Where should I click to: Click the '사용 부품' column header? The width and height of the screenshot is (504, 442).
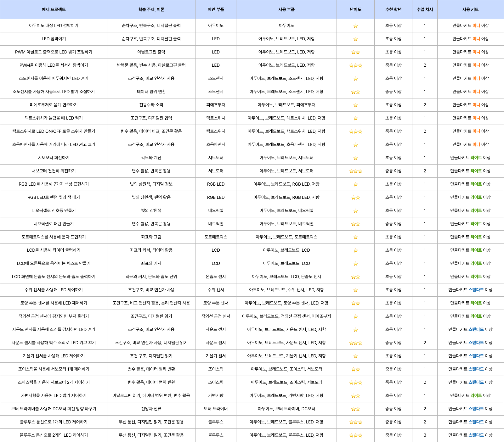(x=286, y=9)
